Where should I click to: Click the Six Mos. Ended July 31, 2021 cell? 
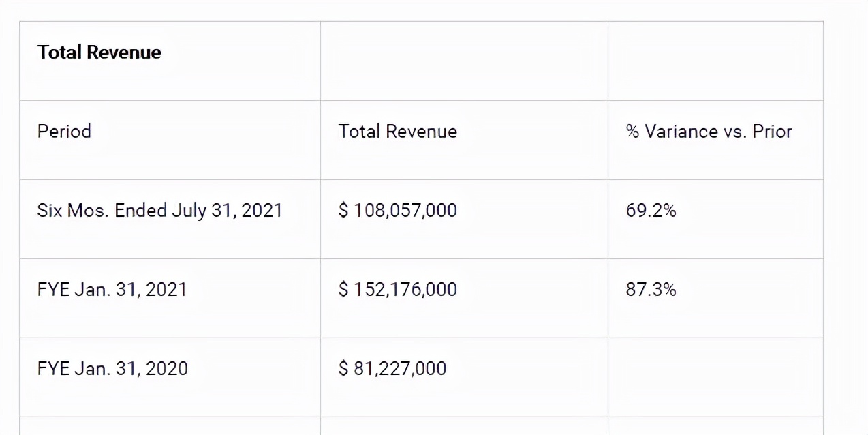[159, 210]
